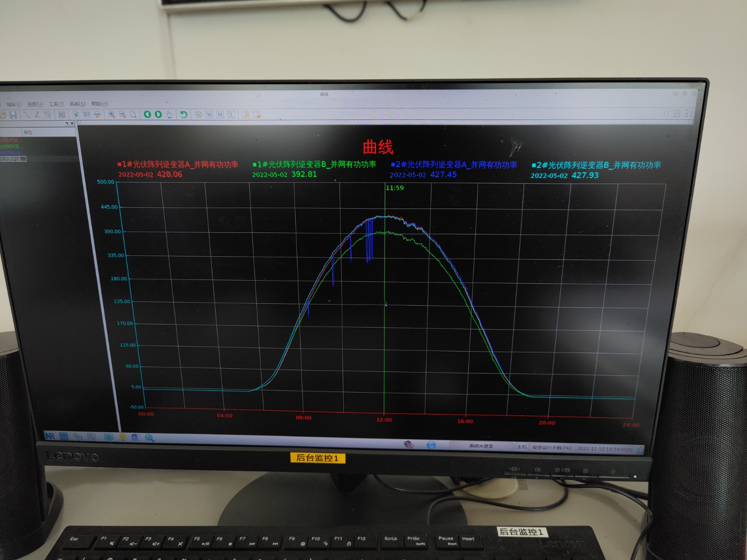Click the floppy disk save icon

coord(13,114)
